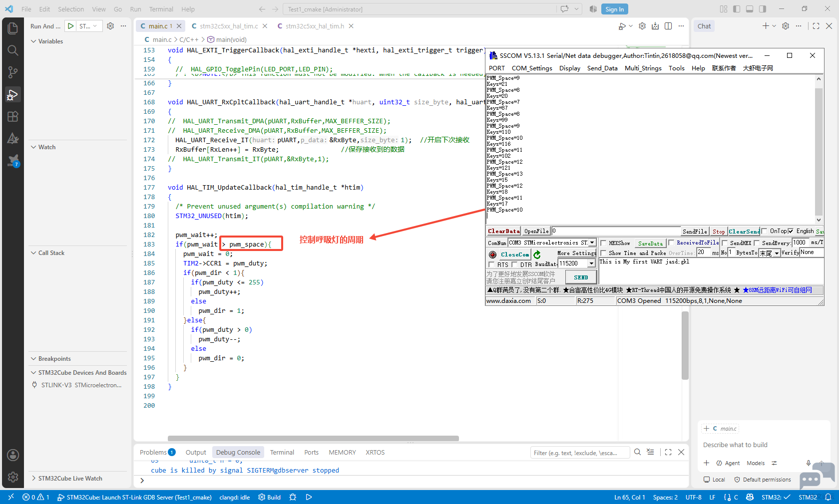Screen dimensions: 839x504
Task: Open the CMake tools view icon
Action: coord(13,138)
